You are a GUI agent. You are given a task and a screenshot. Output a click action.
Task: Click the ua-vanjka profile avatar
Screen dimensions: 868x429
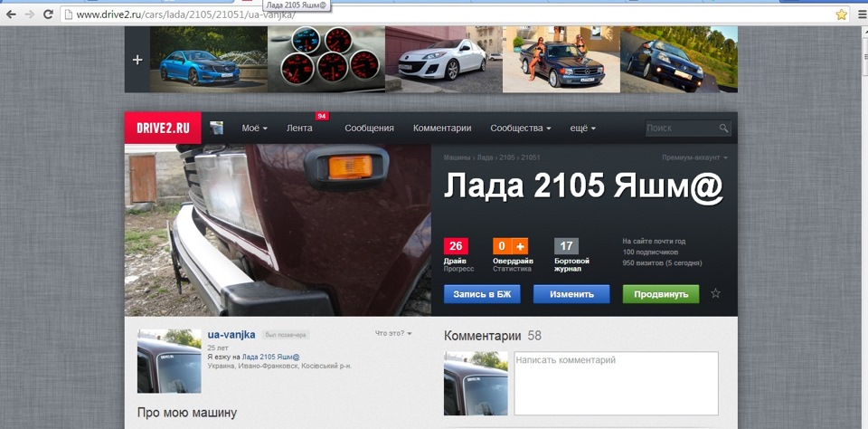click(x=169, y=361)
